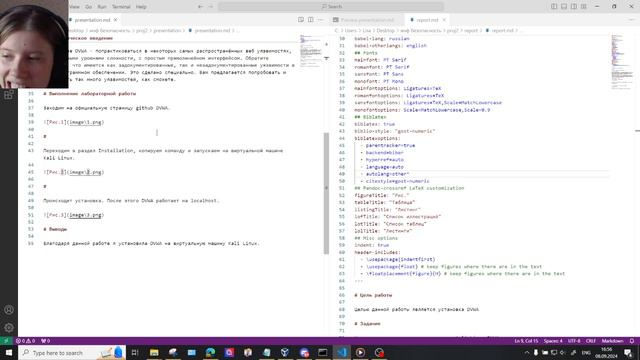640x360 pixels.
Task: Open Microsoft Edge from the taskbar
Action: coord(210,352)
